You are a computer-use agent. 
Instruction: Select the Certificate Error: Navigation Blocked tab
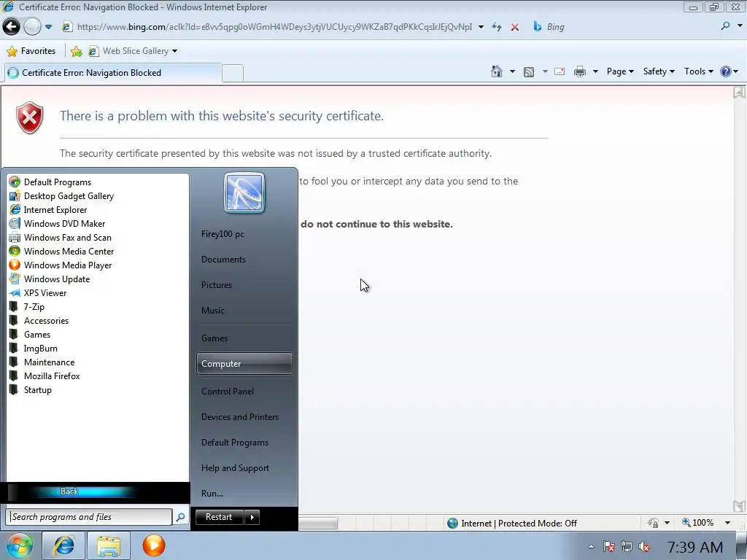pos(113,73)
